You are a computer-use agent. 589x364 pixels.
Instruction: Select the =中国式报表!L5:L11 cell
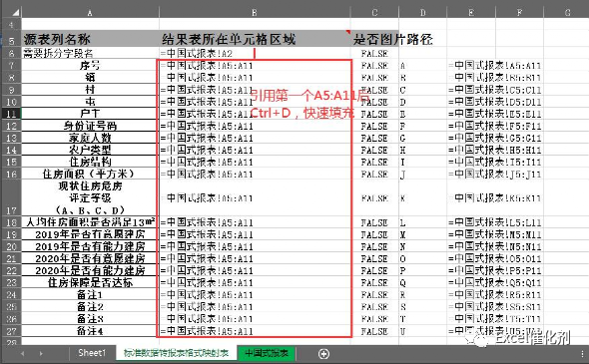click(495, 222)
